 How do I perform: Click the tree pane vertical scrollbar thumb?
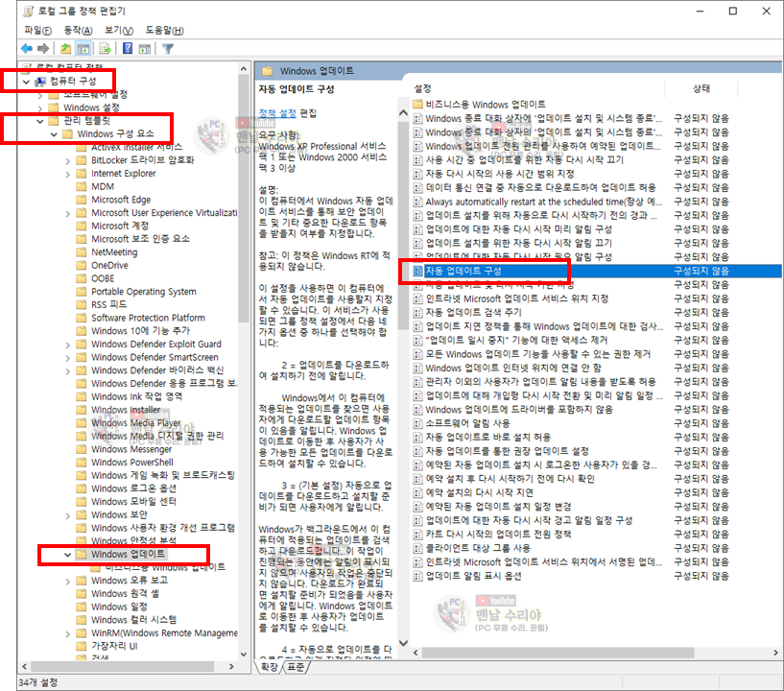[244, 199]
